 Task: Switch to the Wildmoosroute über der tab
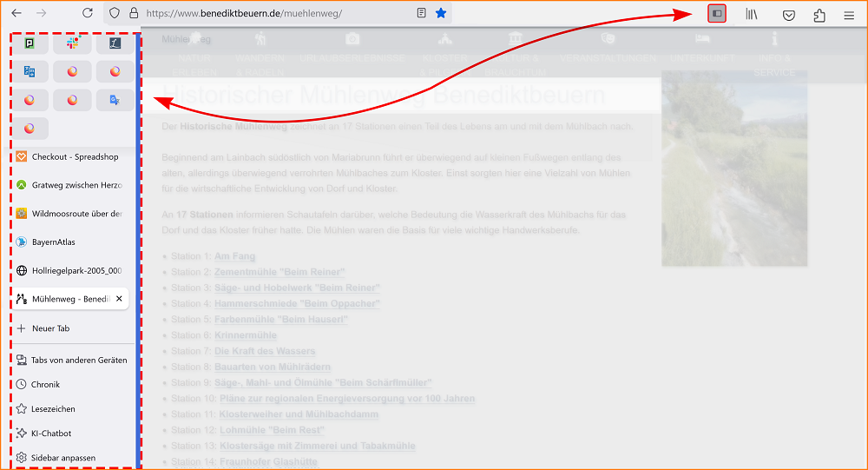tap(71, 214)
